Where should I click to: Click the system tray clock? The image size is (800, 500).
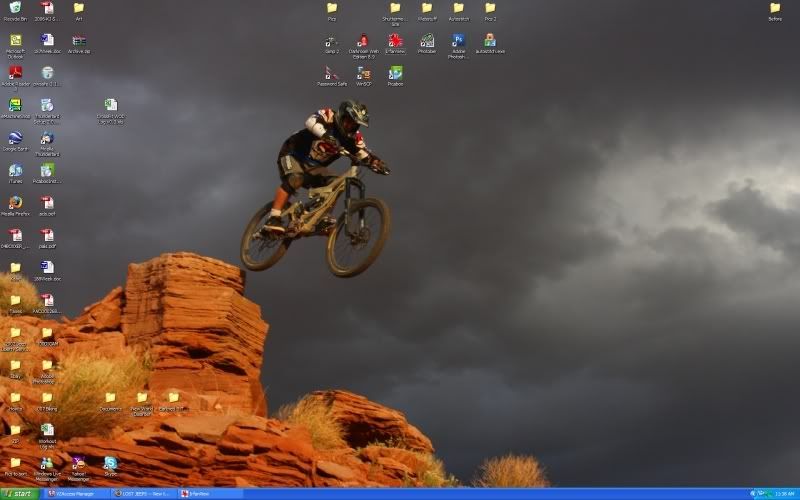(785, 493)
